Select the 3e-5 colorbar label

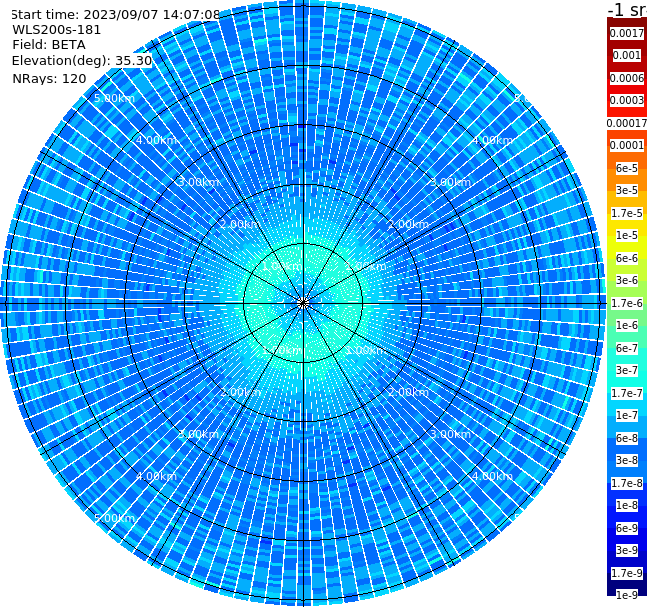tap(627, 190)
